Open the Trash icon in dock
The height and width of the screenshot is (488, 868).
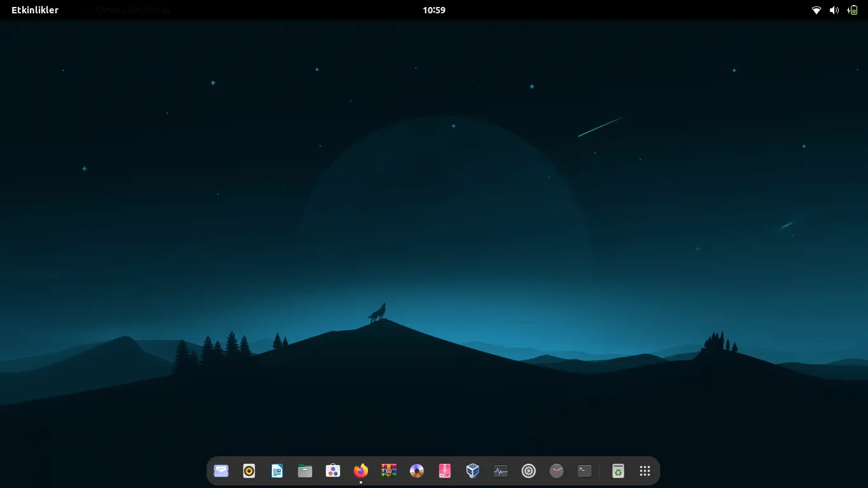[x=618, y=471]
